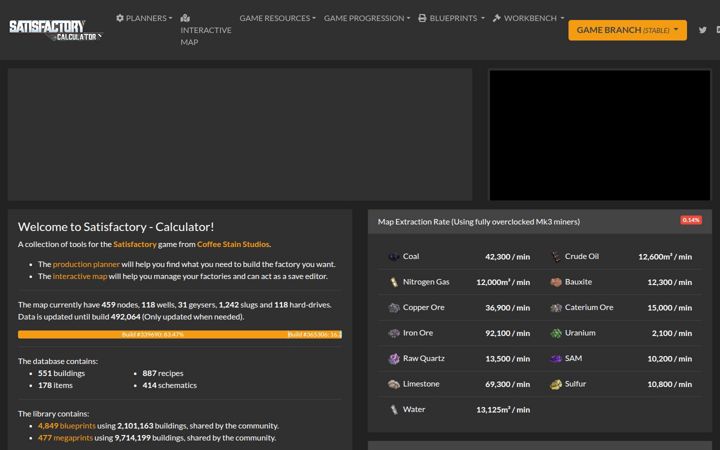Click the Satisfactory Calculator logo
Screen dimensions: 720x450
(x=56, y=30)
